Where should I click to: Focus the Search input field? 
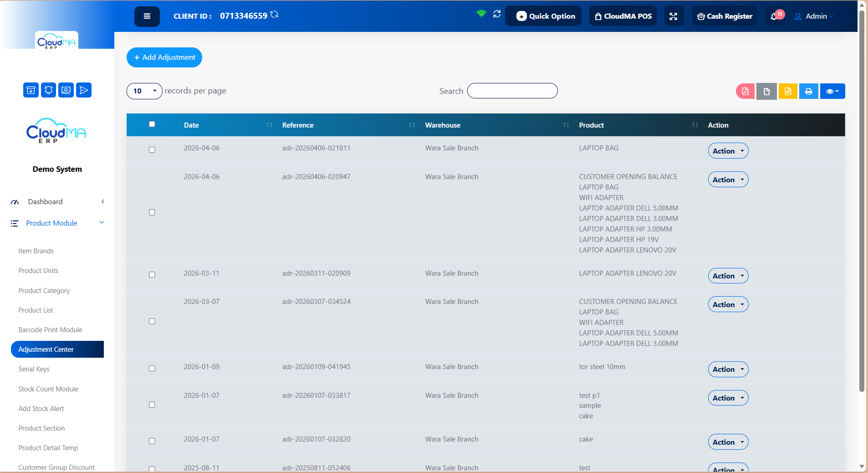coord(512,91)
